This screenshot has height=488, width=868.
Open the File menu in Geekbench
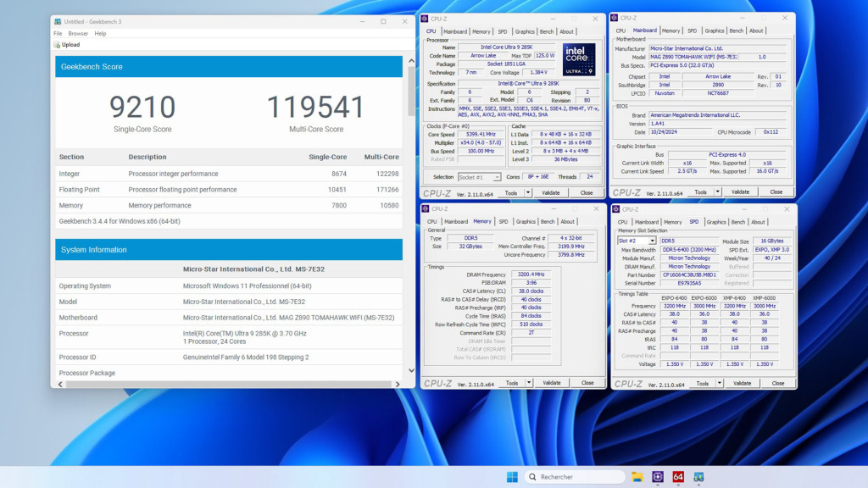point(58,33)
